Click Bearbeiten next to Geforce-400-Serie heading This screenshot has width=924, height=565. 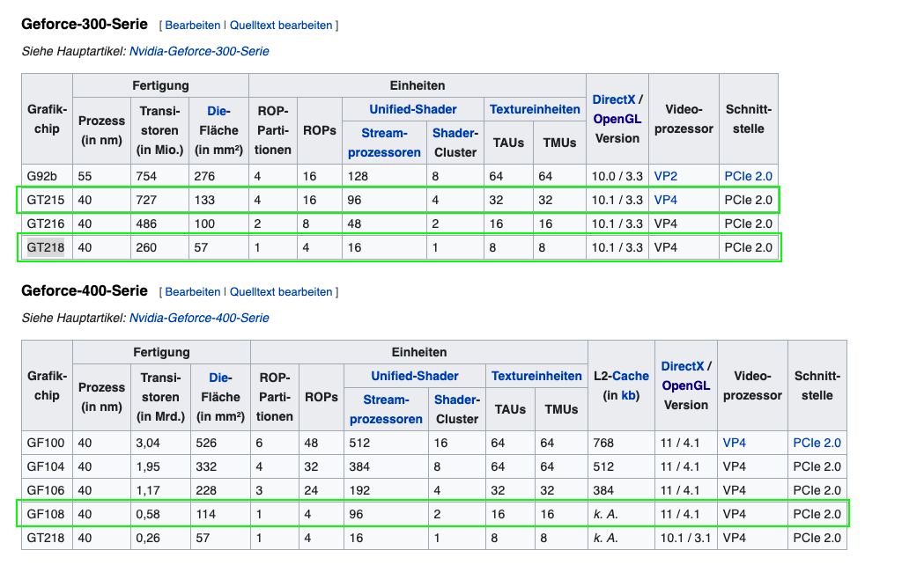tap(192, 292)
